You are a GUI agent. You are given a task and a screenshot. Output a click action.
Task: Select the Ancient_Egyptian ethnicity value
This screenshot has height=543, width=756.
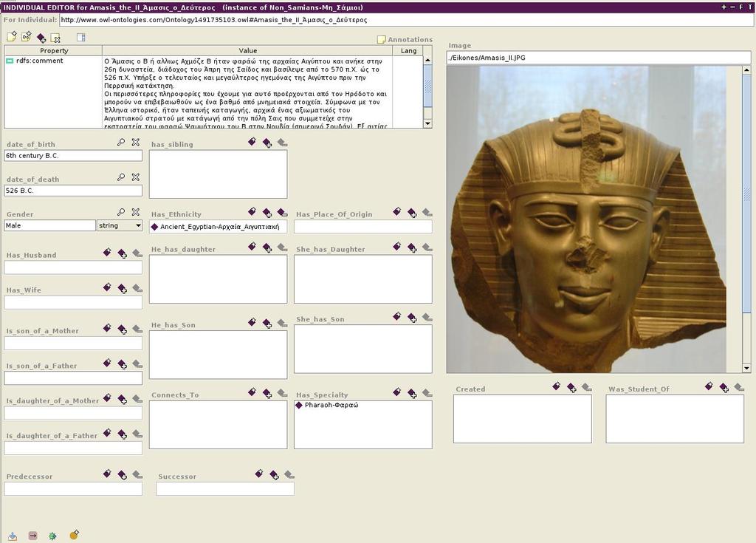pos(219,227)
